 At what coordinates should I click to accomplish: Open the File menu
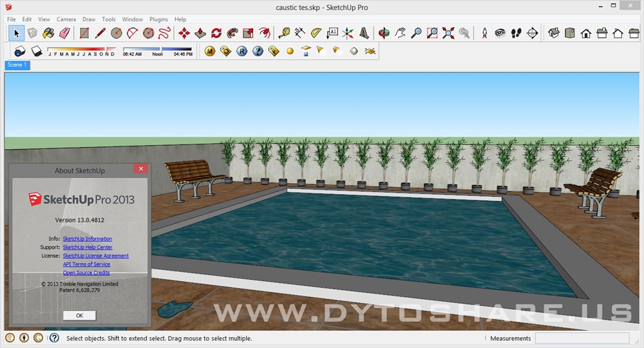(x=12, y=19)
